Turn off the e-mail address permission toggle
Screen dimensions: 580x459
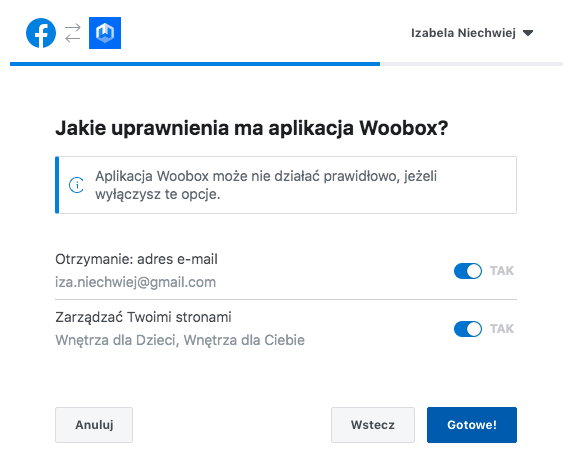click(468, 271)
